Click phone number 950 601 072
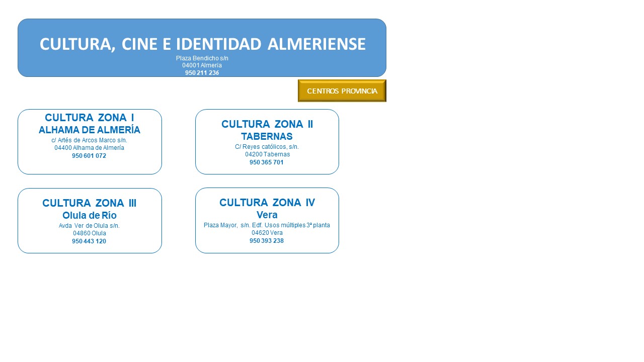The image size is (644, 362). (89, 156)
